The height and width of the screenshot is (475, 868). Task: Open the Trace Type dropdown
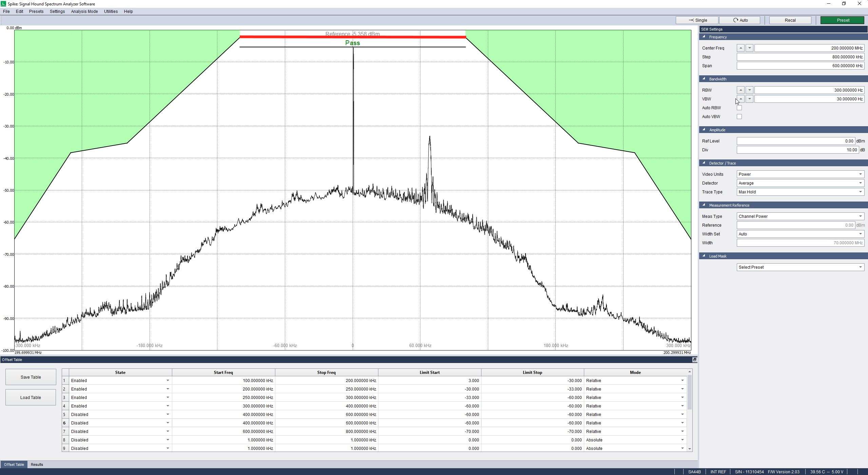click(x=800, y=192)
